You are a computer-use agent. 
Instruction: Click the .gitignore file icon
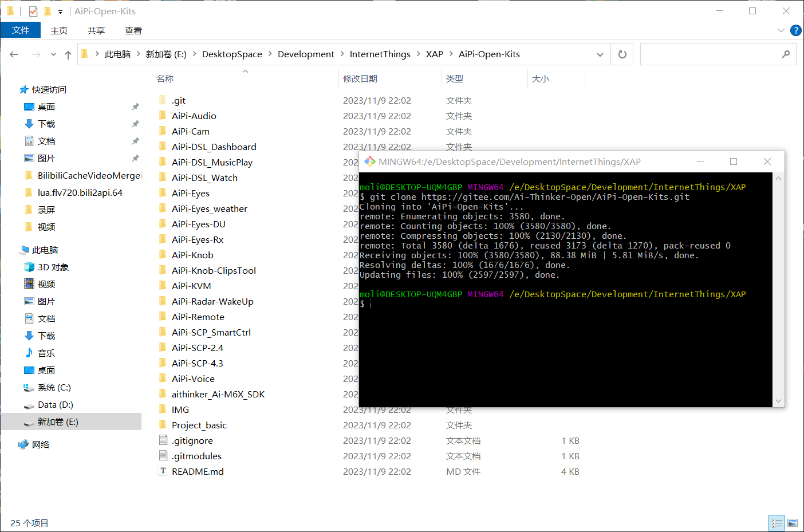pos(163,440)
